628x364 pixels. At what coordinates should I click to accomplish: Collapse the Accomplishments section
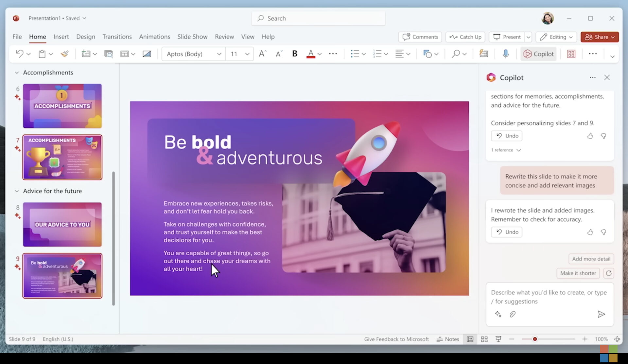click(x=17, y=73)
